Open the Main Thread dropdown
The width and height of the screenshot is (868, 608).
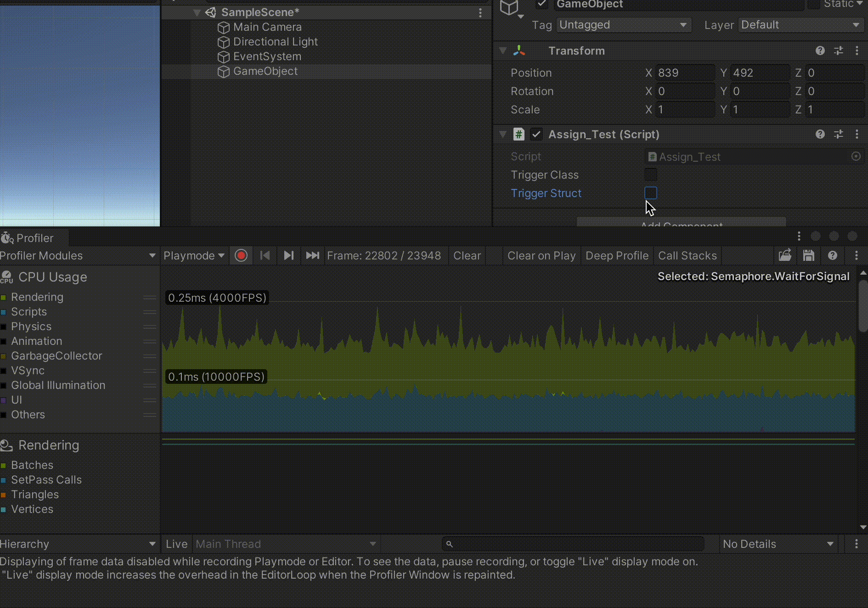tap(286, 544)
